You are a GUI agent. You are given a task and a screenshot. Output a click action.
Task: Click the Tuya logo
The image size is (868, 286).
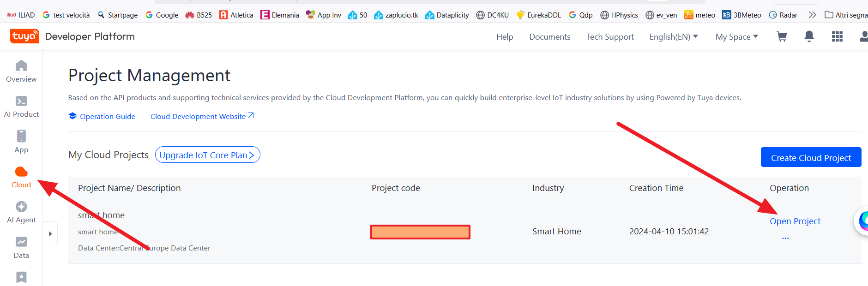coord(24,36)
